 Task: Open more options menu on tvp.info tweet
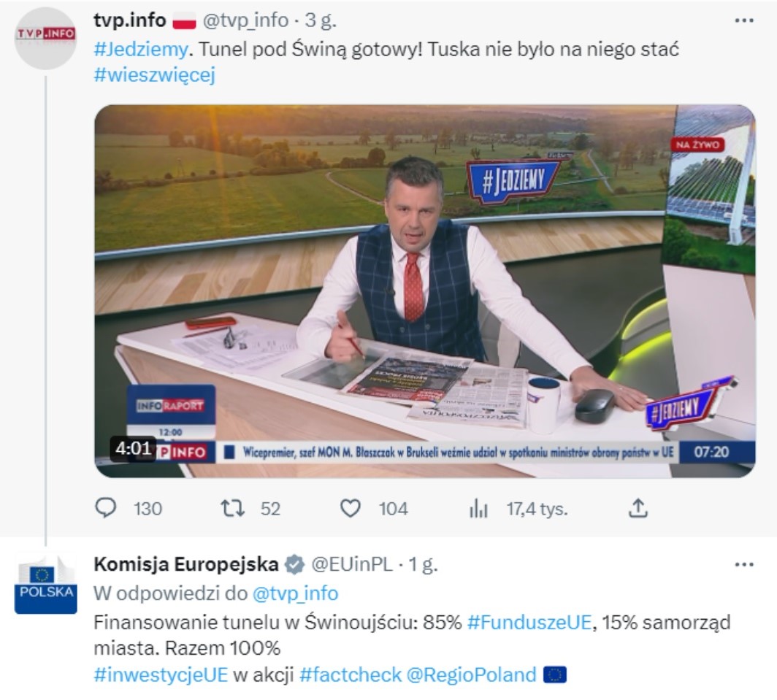pos(744,20)
